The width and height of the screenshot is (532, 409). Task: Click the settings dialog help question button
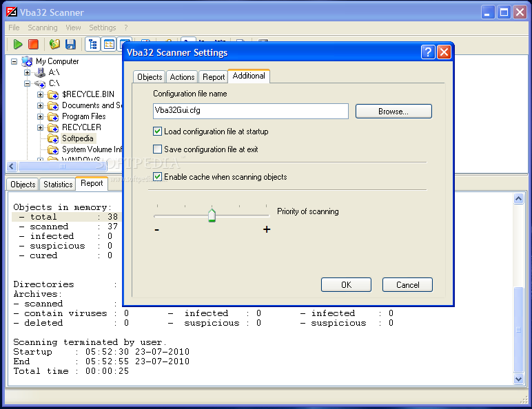tap(428, 52)
